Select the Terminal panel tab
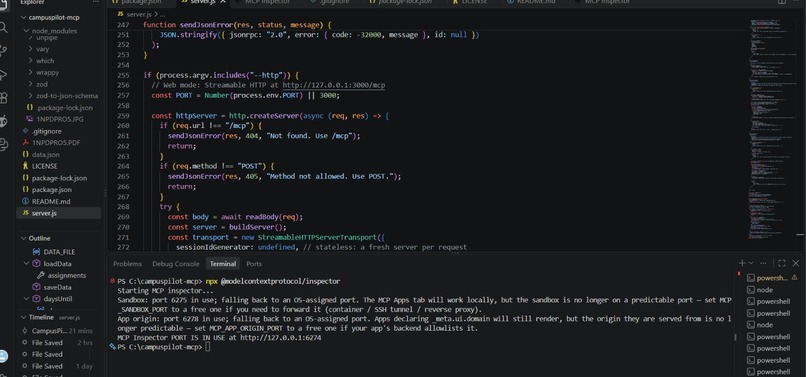Image resolution: width=806 pixels, height=377 pixels. [223, 264]
